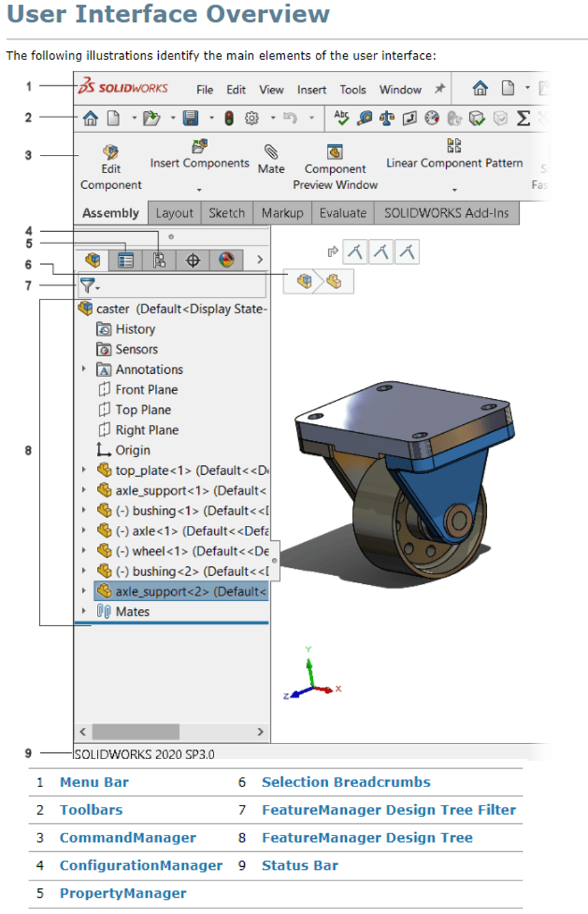Image resolution: width=588 pixels, height=914 pixels.
Task: Select axle_support<2> in the design tree
Action: pyautogui.click(x=181, y=591)
